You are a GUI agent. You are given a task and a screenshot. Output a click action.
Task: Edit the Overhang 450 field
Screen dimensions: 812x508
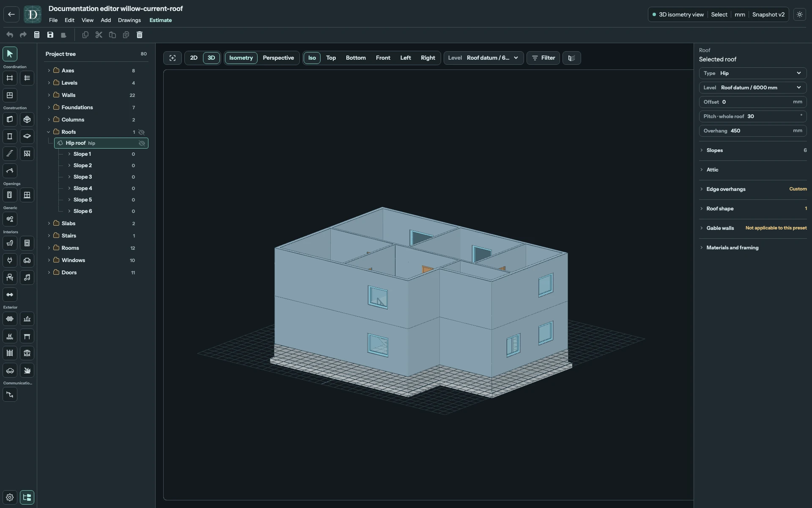point(752,131)
